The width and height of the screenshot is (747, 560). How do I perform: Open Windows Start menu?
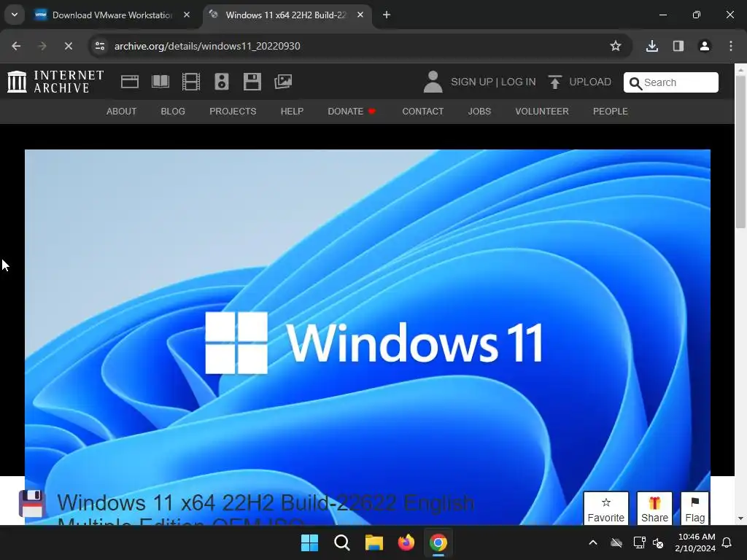point(309,542)
